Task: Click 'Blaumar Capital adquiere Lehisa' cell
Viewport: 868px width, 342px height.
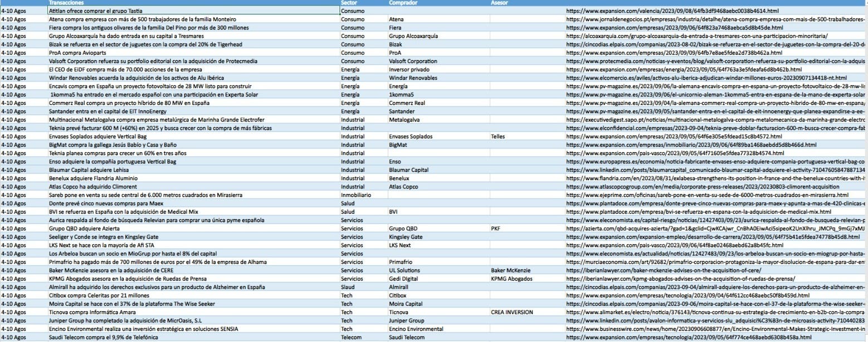Action: 193,170
